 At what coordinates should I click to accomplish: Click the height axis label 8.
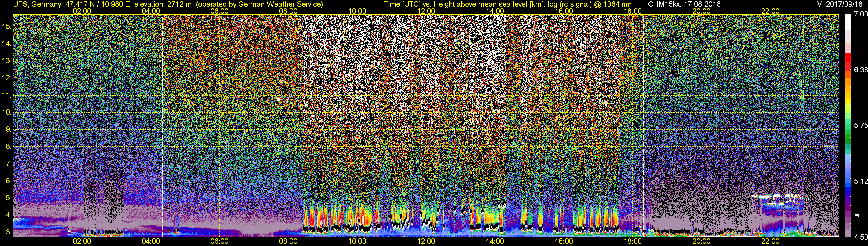8,147
